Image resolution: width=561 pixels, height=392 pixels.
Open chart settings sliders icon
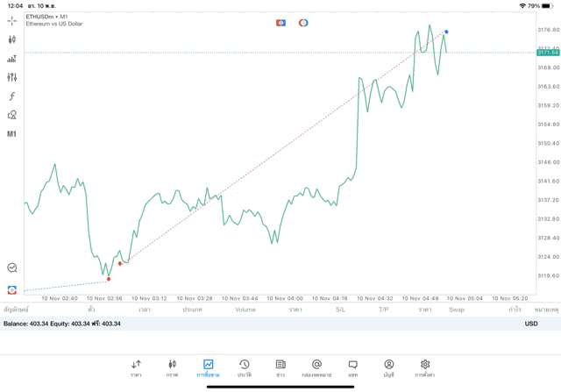(12, 77)
